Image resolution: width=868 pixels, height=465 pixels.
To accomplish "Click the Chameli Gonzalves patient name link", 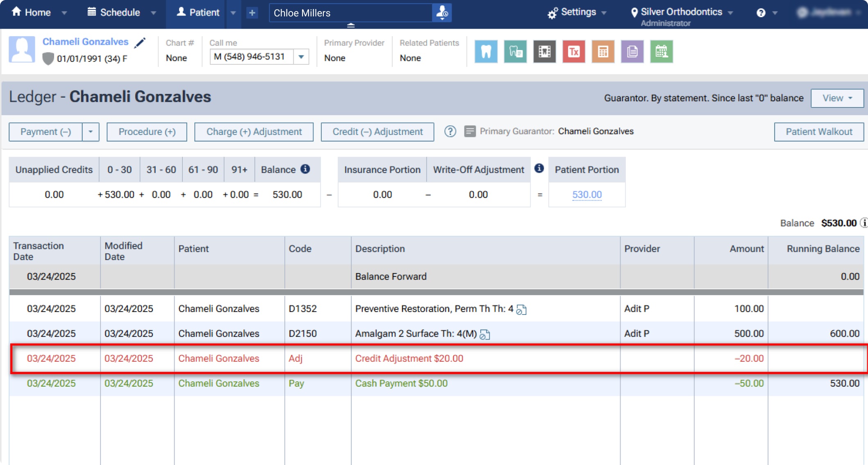I will tap(85, 42).
